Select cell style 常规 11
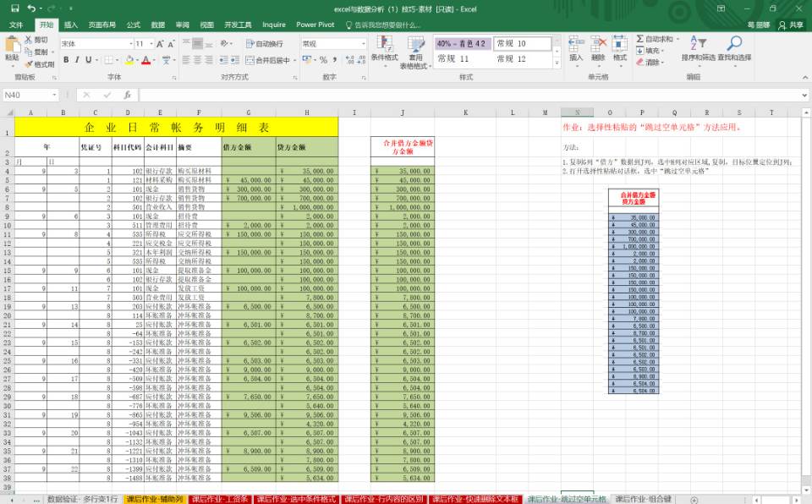Image resolution: width=812 pixels, height=504 pixels. point(462,59)
